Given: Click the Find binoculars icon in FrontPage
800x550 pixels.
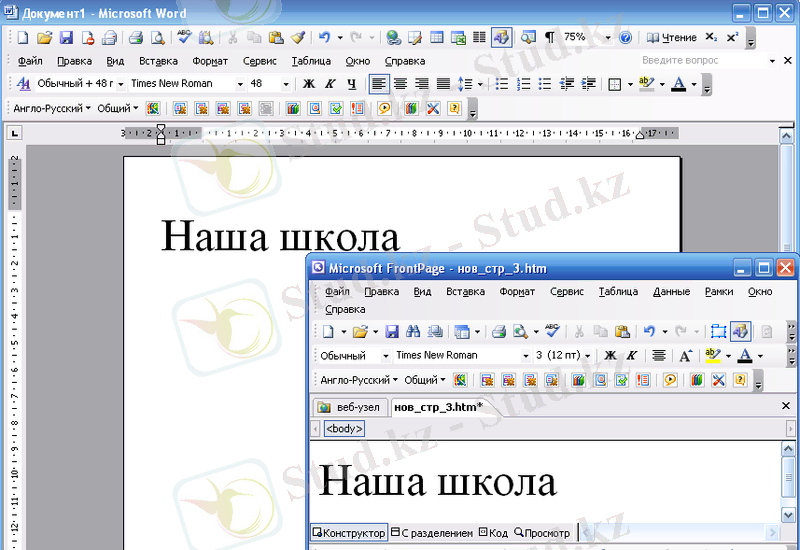Looking at the screenshot, I should pyautogui.click(x=413, y=332).
